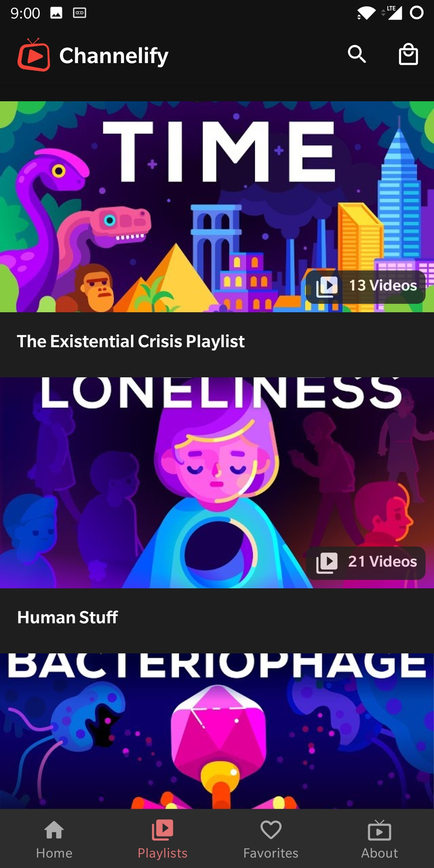
Task: Tap the Channelify TV logo icon
Action: click(x=34, y=55)
